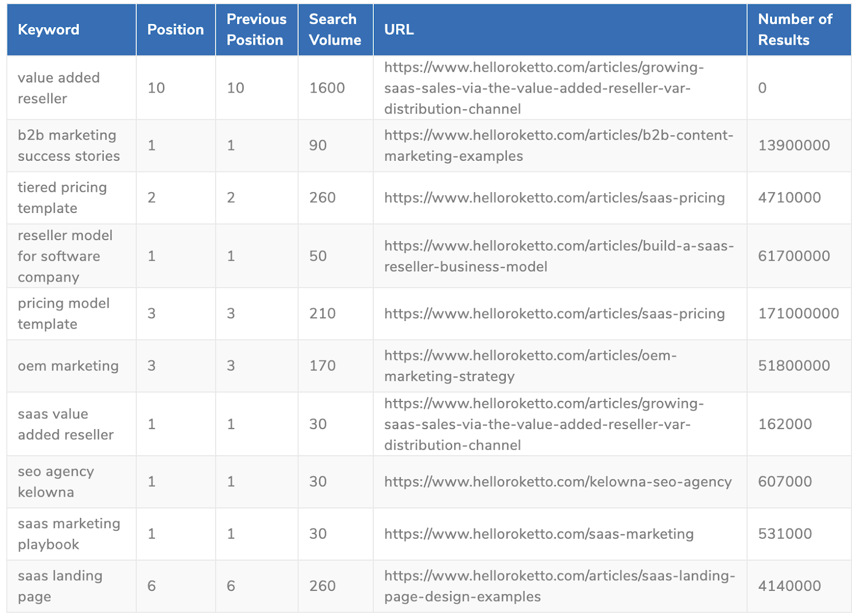Click the 1600 search volume cell
Image resolution: width=852 pixels, height=616 pixels.
(327, 88)
